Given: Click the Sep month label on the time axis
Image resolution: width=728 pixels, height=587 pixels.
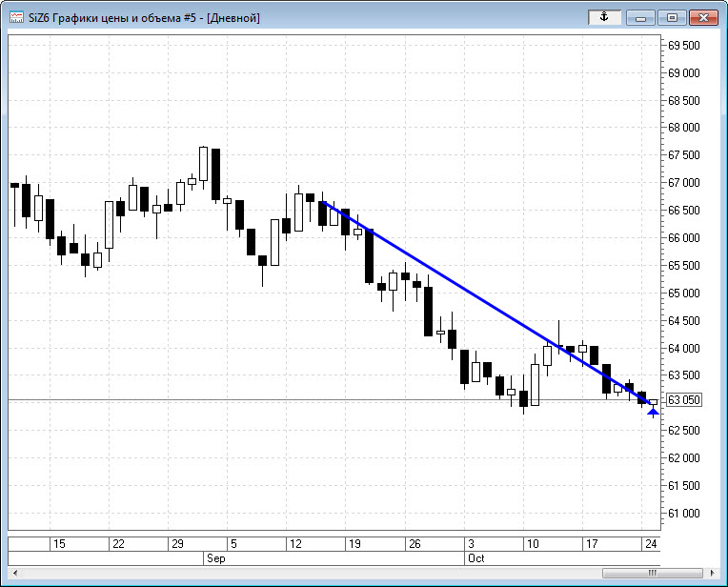Looking at the screenshot, I should point(216,558).
